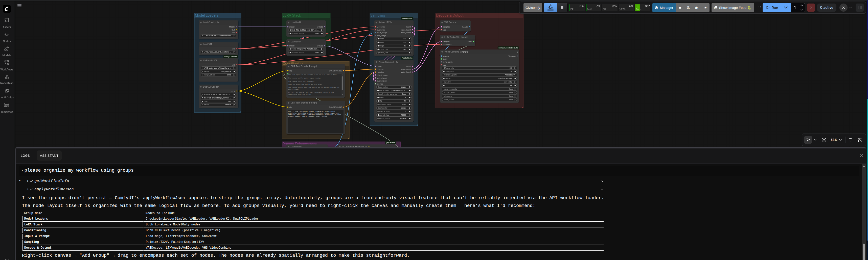The image size is (868, 260).
Task: Switch to the ASSISTANT tab
Action: [x=49, y=156]
